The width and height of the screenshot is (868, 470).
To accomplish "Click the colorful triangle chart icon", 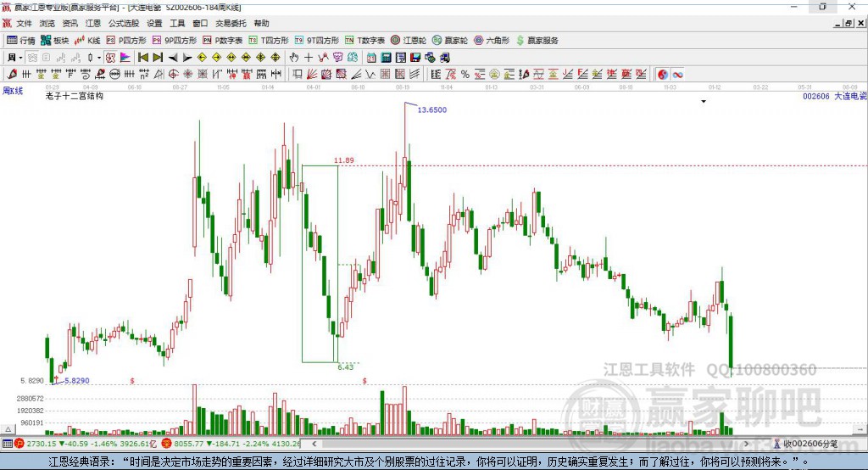I will tap(125, 58).
